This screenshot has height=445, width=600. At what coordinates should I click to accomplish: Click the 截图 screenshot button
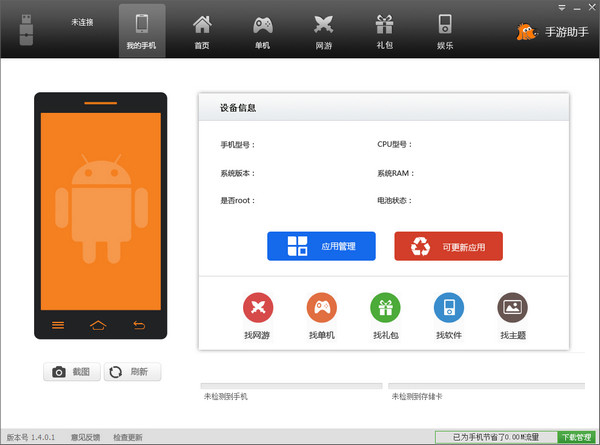point(72,372)
